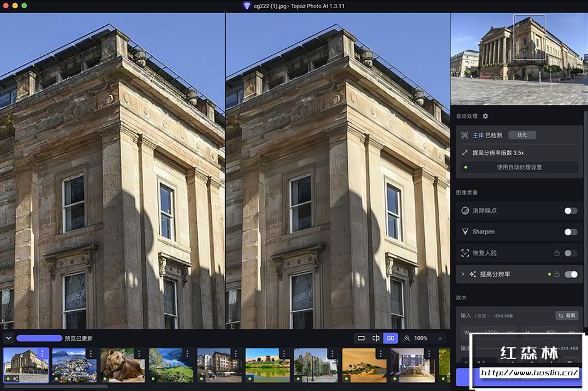Image resolution: width=588 pixels, height=391 pixels.
Task: Click the resize arrows icon beside 提高分辨率倍数
Action: point(464,153)
